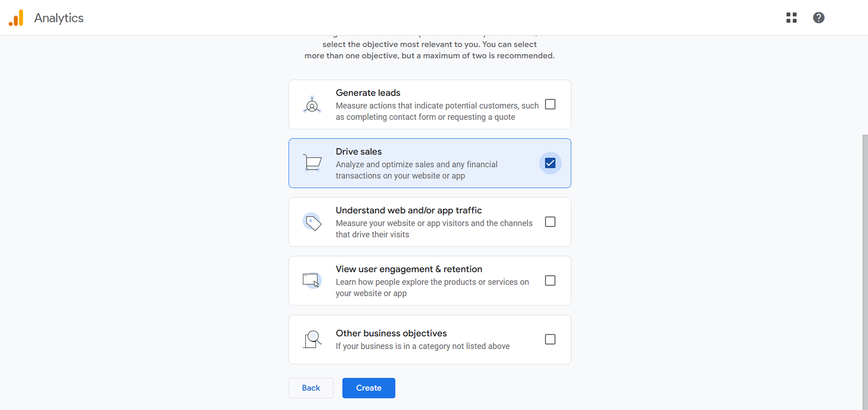Click the page vertical scrollbar

[865, 272]
